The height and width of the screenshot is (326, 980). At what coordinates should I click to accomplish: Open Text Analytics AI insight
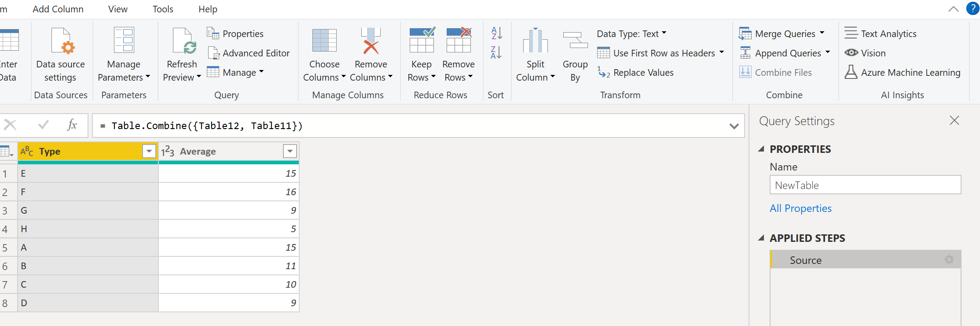[881, 33]
